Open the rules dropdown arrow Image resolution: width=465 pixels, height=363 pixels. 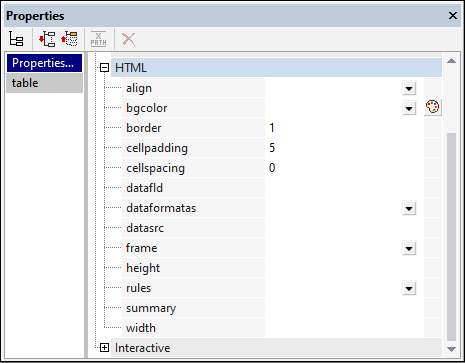click(x=409, y=289)
